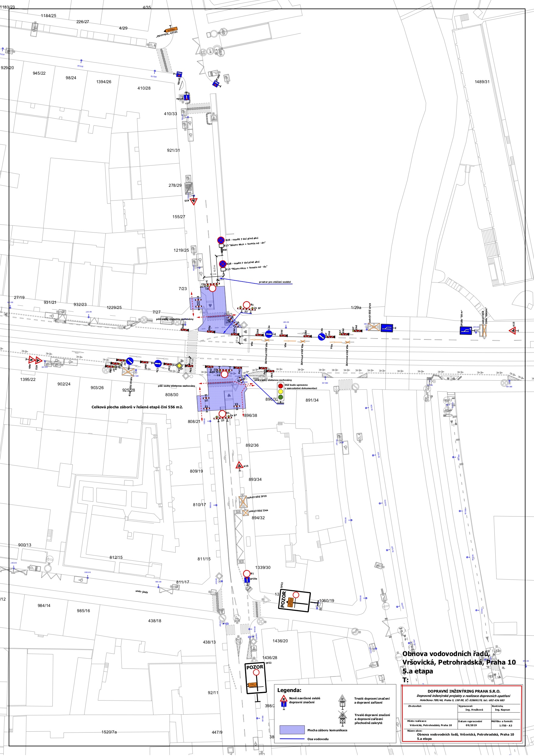This screenshot has height=756, width=534.
Task: Select the Celková plocha záborů 556 m2 note
Action: click(x=137, y=407)
